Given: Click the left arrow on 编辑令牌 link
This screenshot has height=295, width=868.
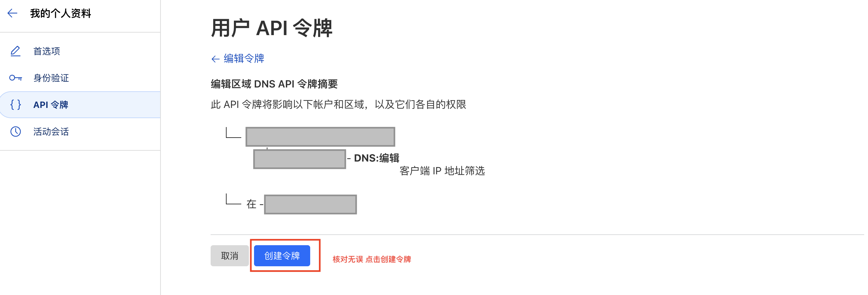Looking at the screenshot, I should click(215, 59).
